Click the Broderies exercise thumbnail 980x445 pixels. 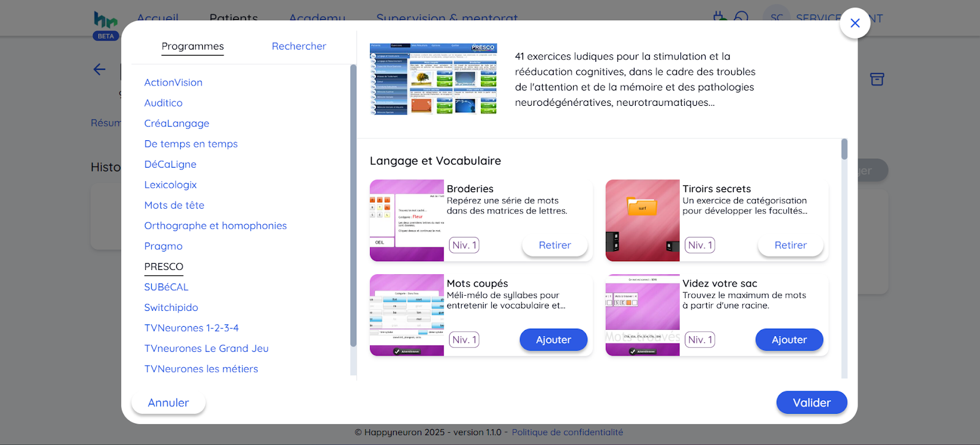407,220
